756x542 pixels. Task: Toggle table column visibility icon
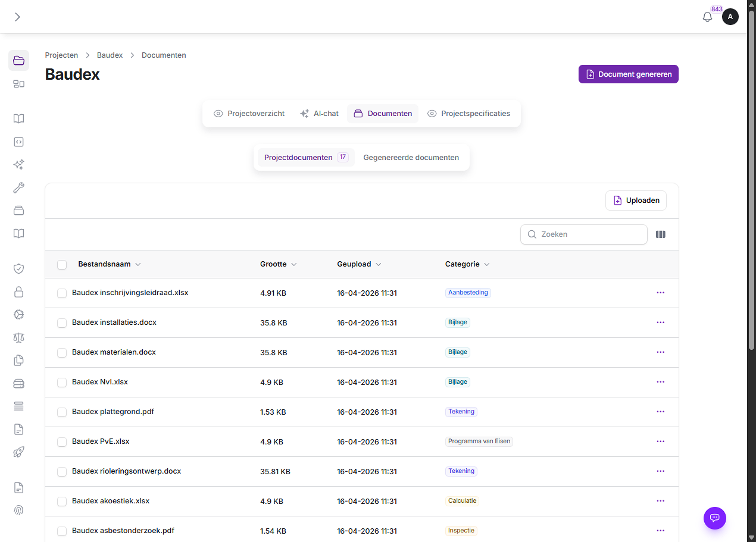click(x=661, y=234)
